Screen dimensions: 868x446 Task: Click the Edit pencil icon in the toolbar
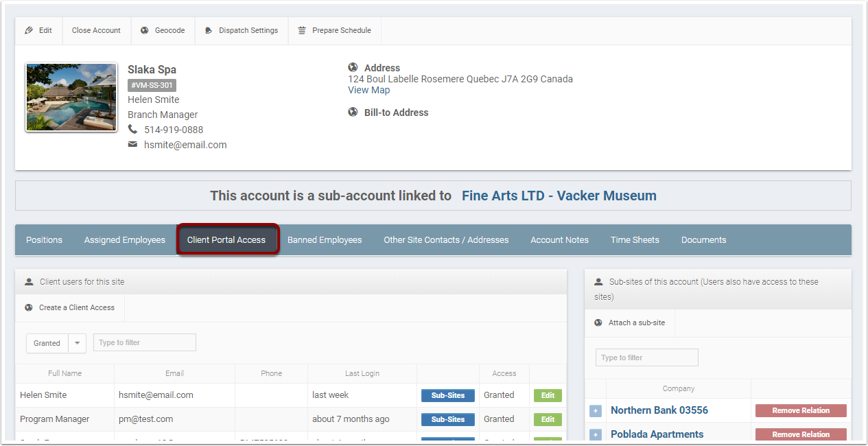[28, 30]
